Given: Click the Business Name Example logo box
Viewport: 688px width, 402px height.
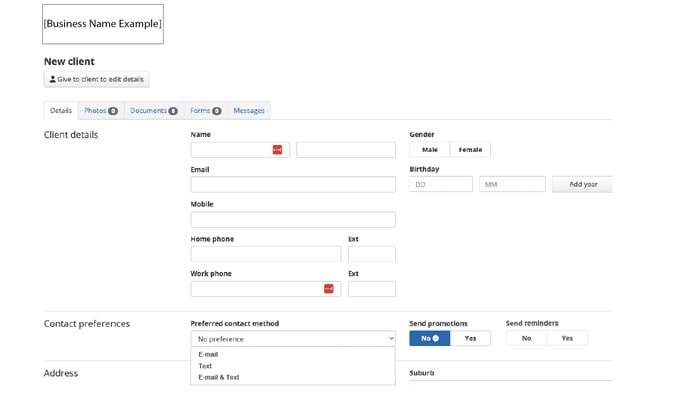Looking at the screenshot, I should coord(103,24).
